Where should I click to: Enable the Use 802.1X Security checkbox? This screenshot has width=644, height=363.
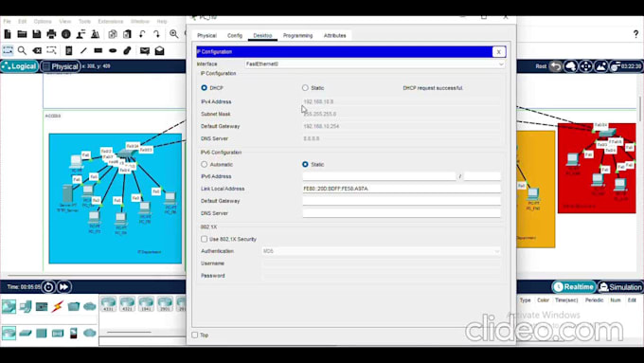click(x=205, y=239)
